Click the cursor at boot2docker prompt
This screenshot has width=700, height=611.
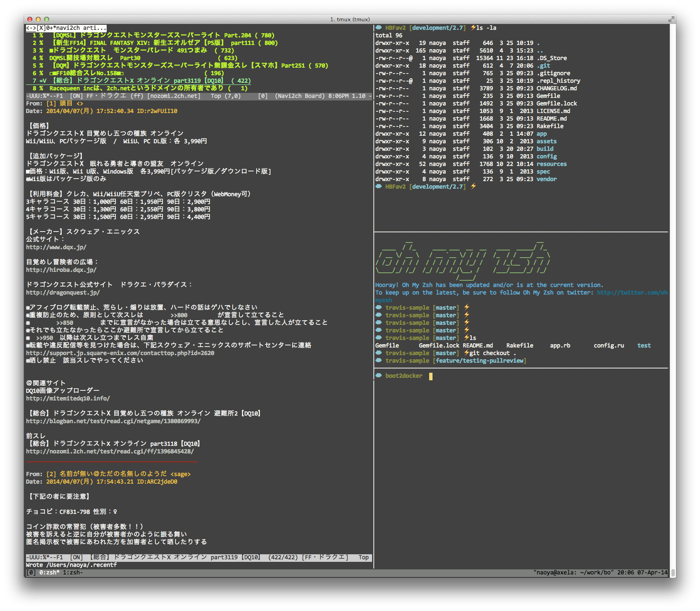(x=431, y=376)
